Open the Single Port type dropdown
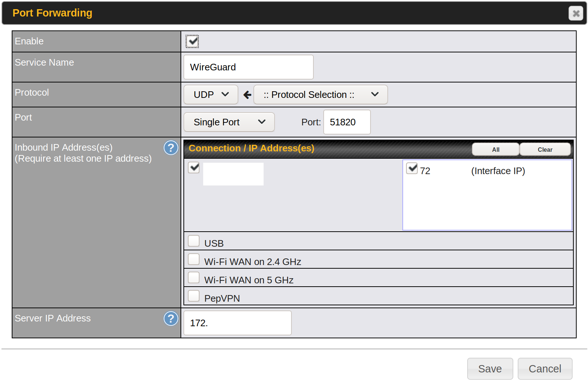588x390 pixels. coord(229,122)
